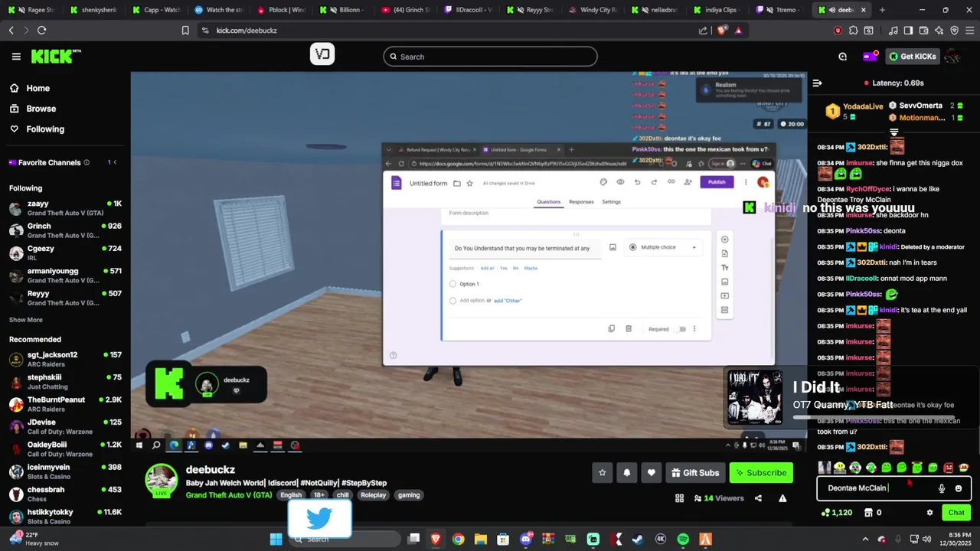Click microphone icon in chat input
This screenshot has height=551, width=980.
942,488
